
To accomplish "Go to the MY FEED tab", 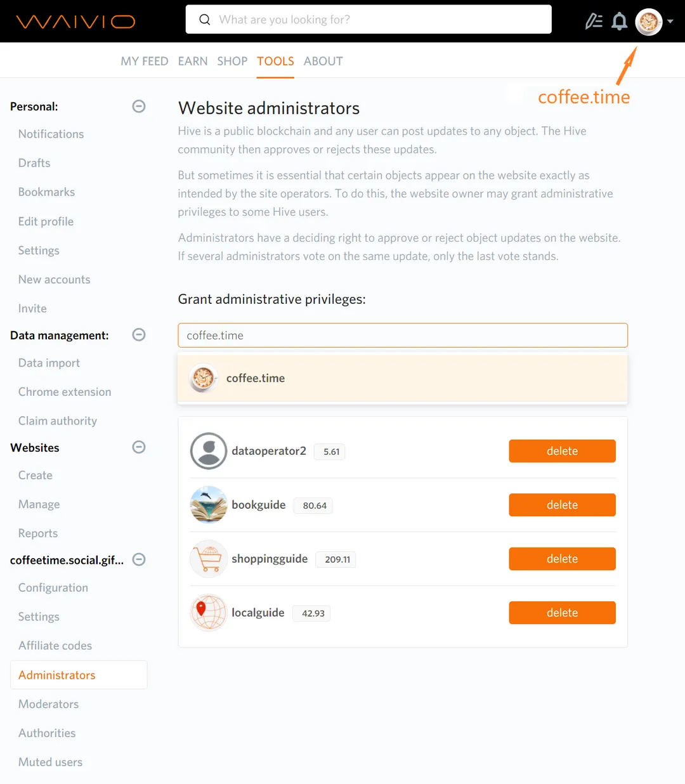I will click(145, 61).
